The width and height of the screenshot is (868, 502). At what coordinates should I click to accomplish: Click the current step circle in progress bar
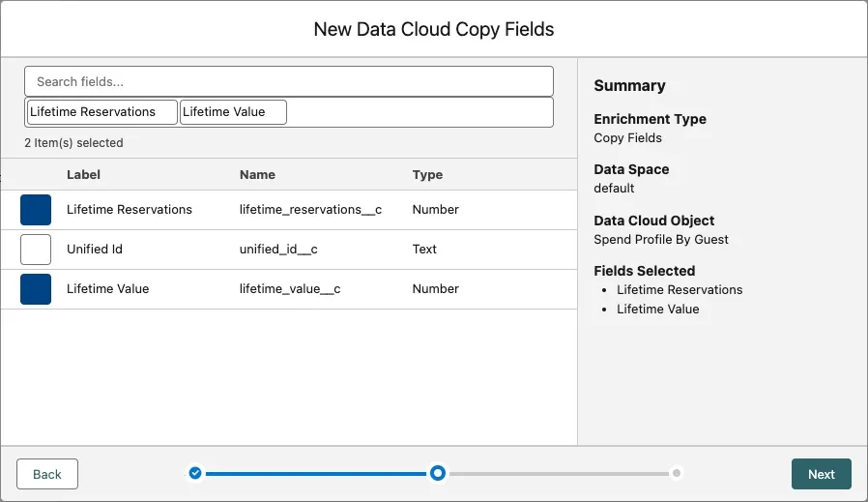[x=437, y=473]
